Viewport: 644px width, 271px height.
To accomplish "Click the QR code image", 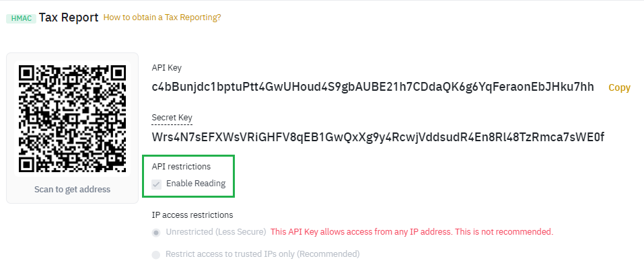I will coord(72,118).
